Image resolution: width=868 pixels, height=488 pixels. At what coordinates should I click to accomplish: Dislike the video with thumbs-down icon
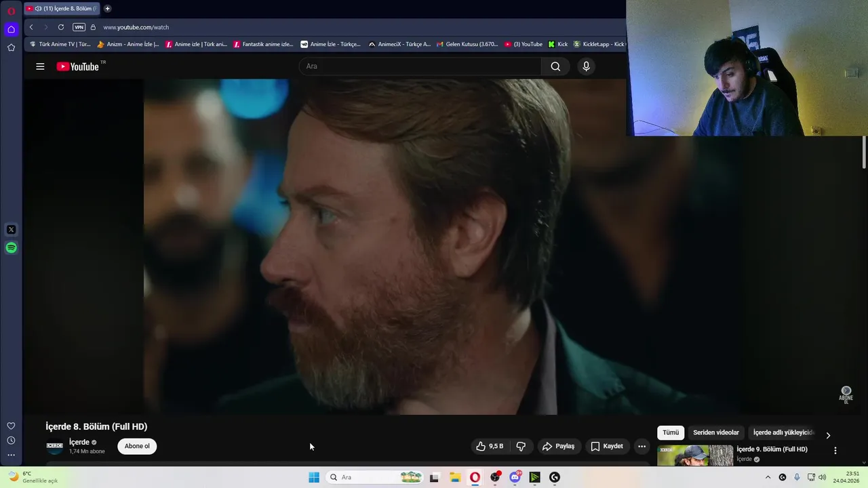521,446
